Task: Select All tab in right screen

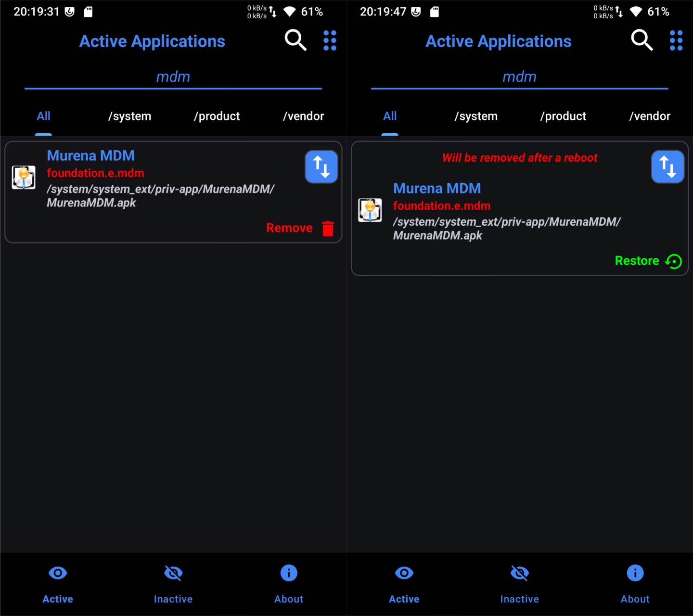Action: pyautogui.click(x=390, y=116)
